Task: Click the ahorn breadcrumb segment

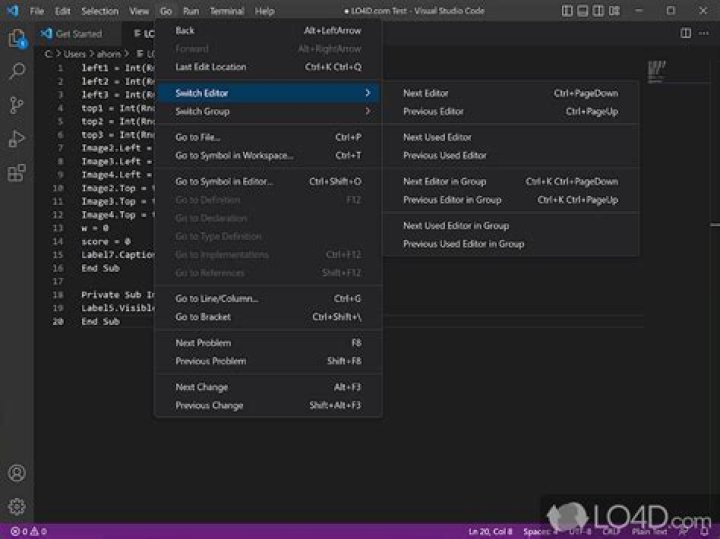Action: 108,54
